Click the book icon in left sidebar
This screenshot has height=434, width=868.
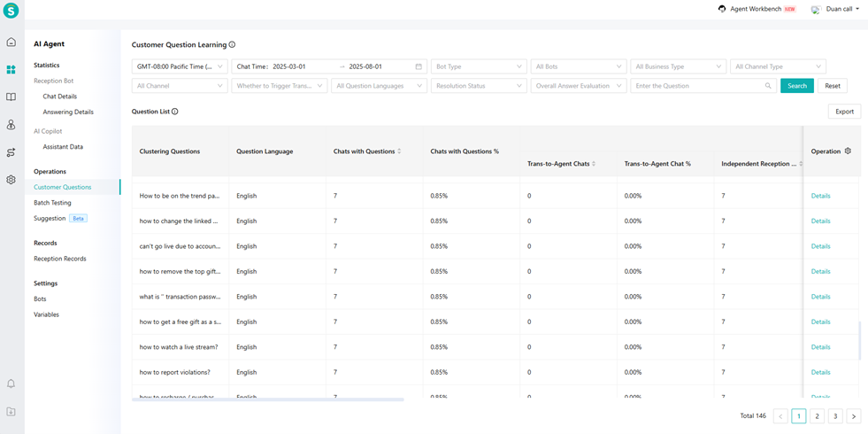(11, 97)
